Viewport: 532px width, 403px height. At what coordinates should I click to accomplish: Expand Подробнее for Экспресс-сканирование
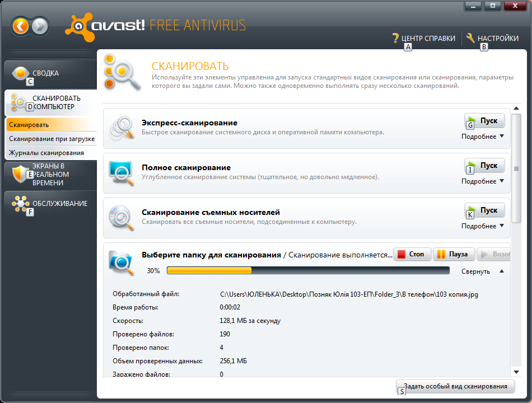pos(483,137)
